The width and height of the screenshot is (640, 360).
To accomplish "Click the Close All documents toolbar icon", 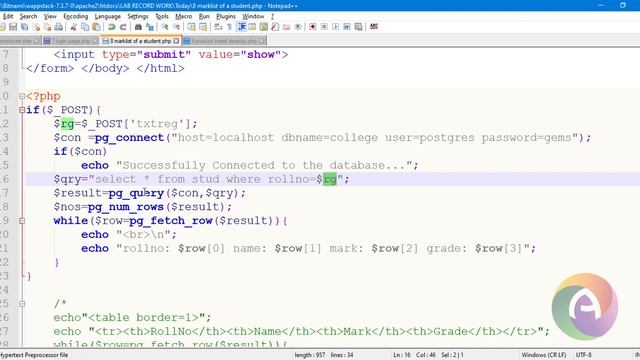I will click(x=47, y=27).
